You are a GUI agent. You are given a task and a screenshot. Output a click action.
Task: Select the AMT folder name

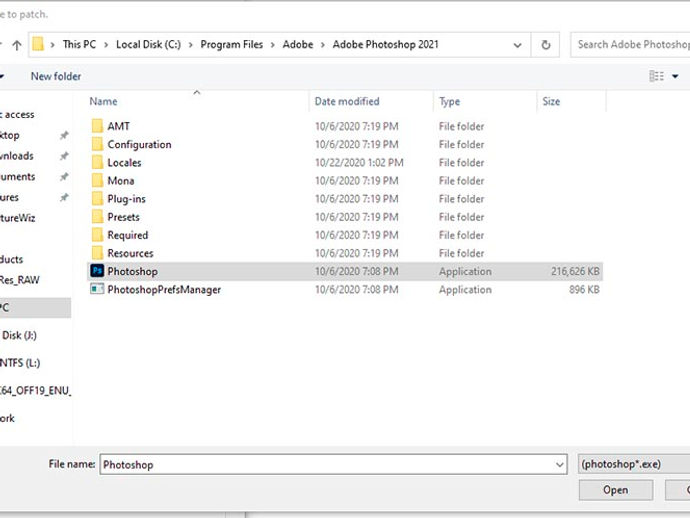[118, 126]
